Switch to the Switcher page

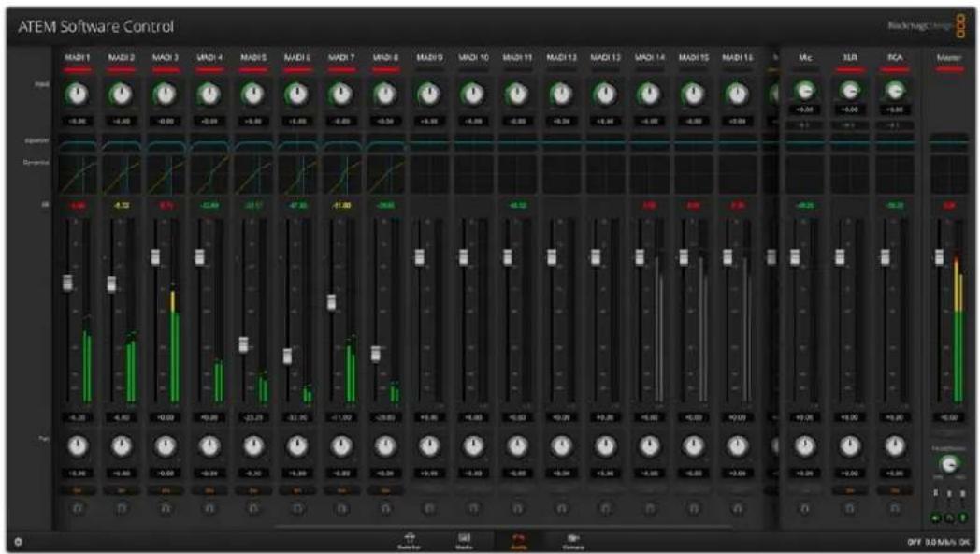410,541
